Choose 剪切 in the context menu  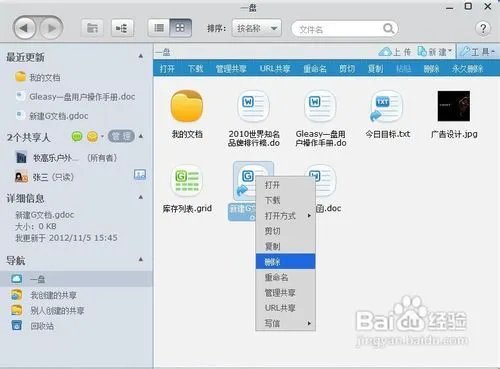tap(285, 231)
